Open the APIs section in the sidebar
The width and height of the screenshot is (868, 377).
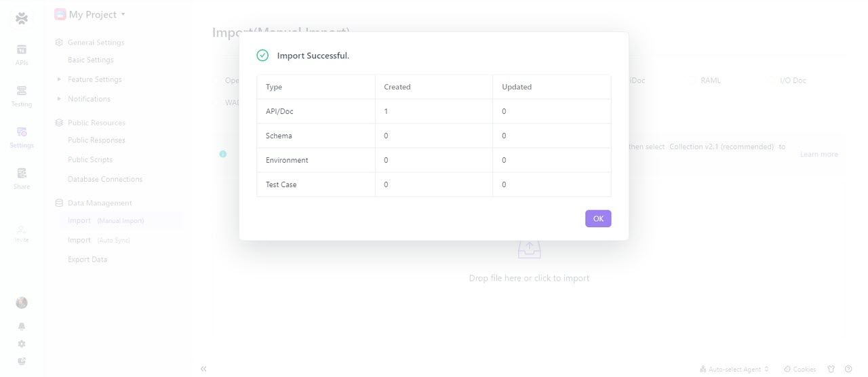click(x=22, y=54)
